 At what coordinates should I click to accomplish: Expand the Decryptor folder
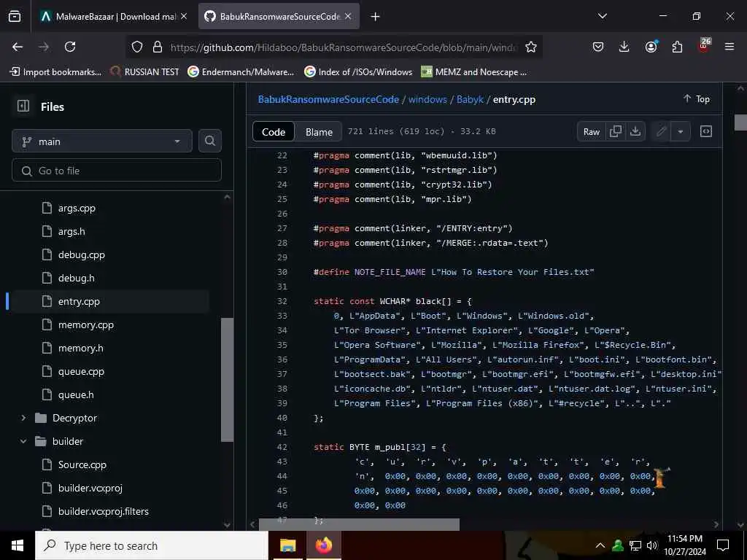[23, 418]
